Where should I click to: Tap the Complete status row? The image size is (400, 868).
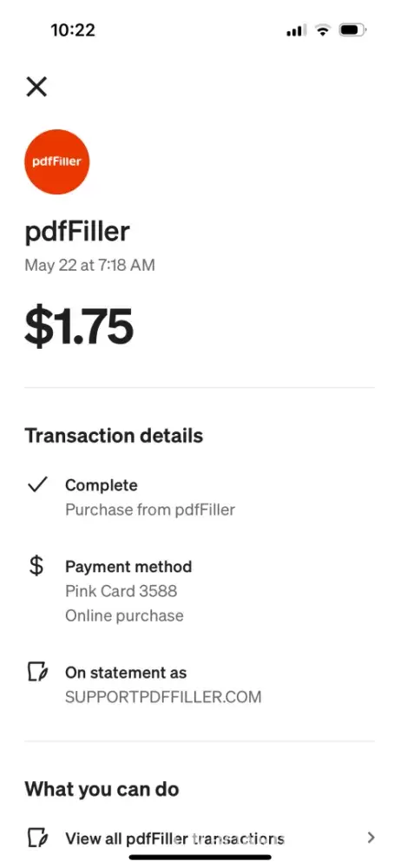coord(200,496)
